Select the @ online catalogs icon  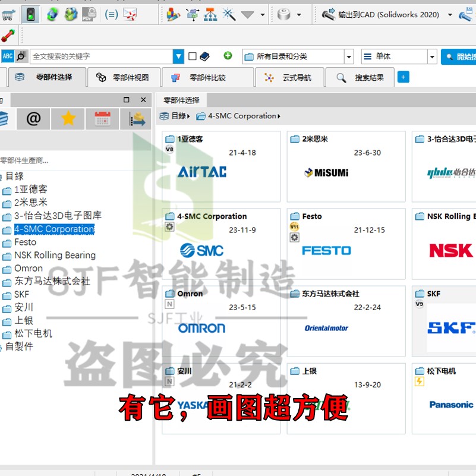(x=33, y=119)
